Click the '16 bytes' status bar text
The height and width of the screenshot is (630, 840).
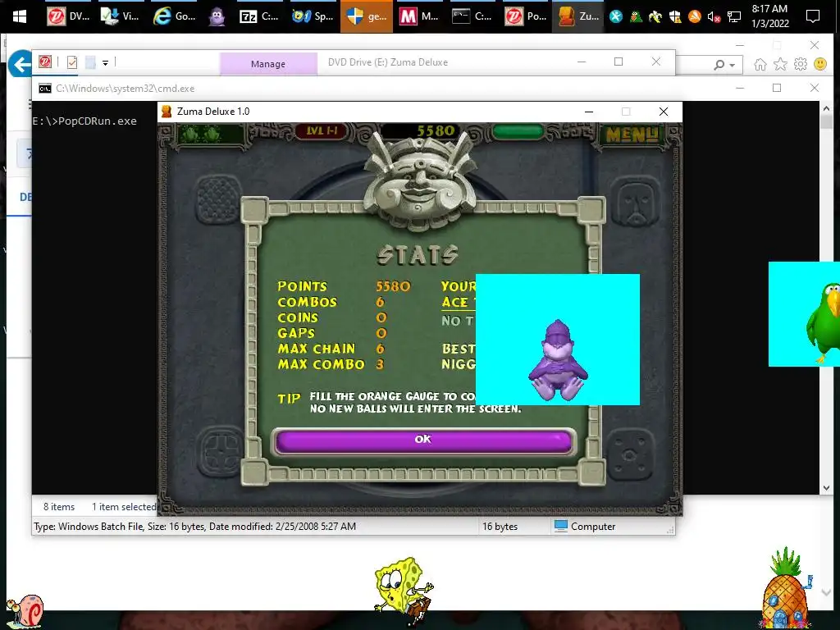click(500, 527)
